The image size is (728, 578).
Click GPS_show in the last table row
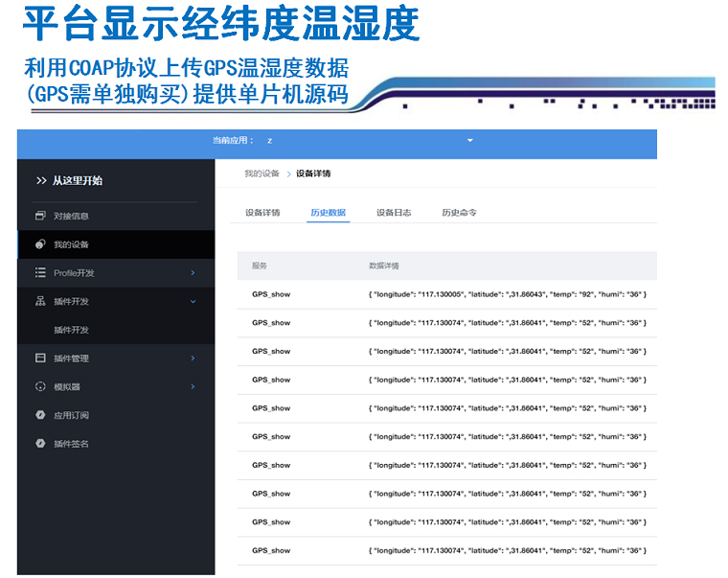coord(271,550)
